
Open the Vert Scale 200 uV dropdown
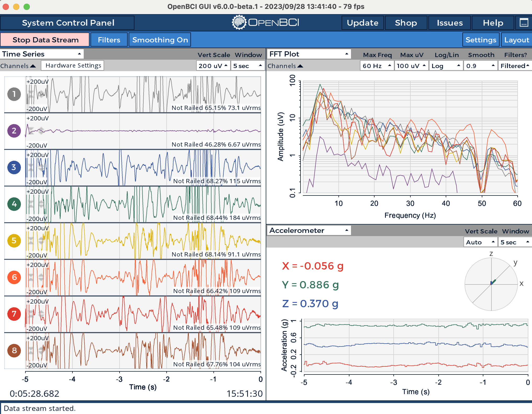coord(213,66)
